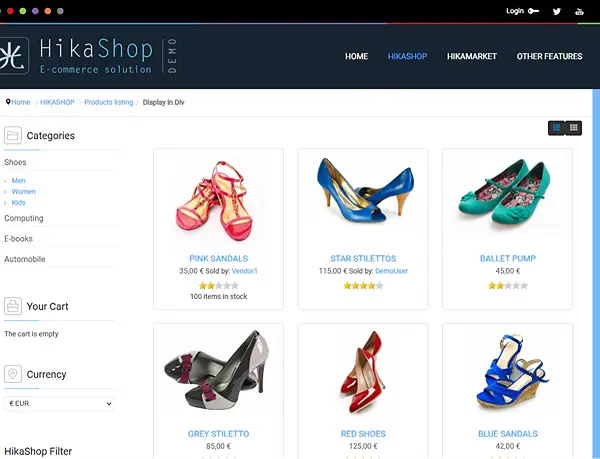
Task: Open BALLET PUMP product title
Action: [508, 259]
